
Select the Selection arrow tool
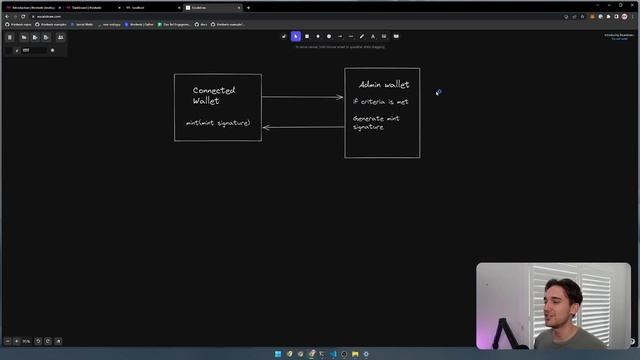[x=296, y=36]
